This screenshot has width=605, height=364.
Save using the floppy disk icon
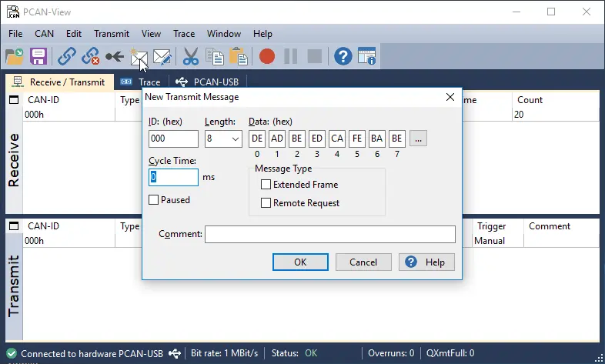38,56
